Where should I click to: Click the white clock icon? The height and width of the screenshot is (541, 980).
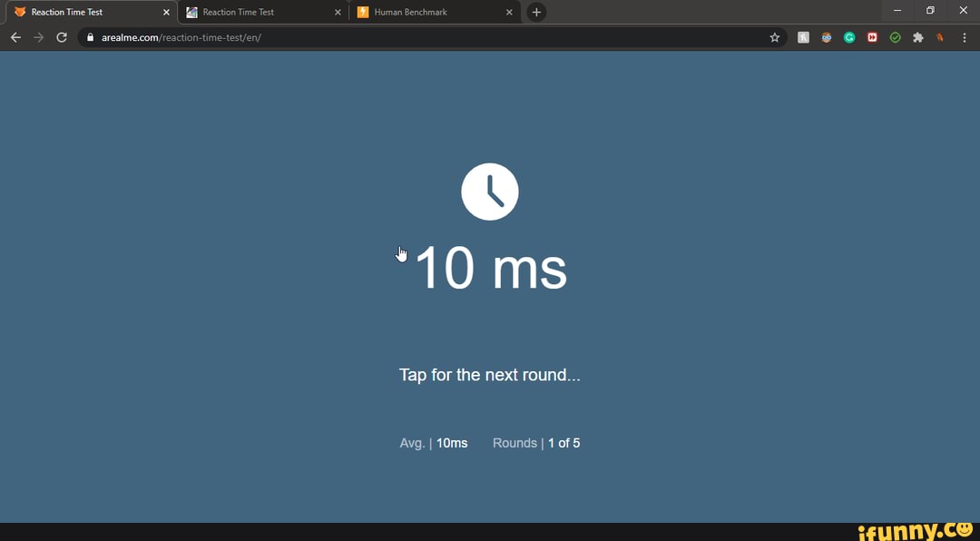point(489,192)
